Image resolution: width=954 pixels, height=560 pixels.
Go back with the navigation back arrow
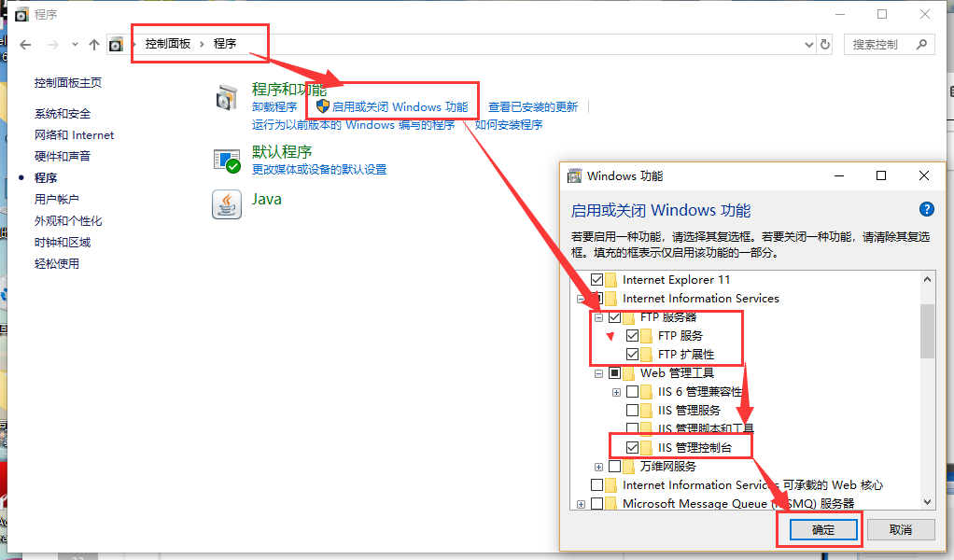25,45
